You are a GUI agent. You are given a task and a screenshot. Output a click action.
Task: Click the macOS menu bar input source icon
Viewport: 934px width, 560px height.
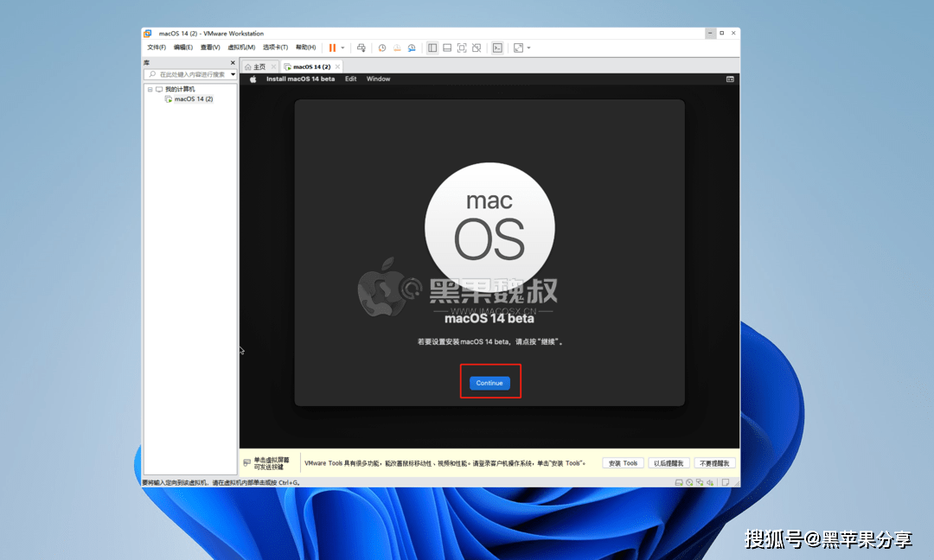pyautogui.click(x=730, y=80)
